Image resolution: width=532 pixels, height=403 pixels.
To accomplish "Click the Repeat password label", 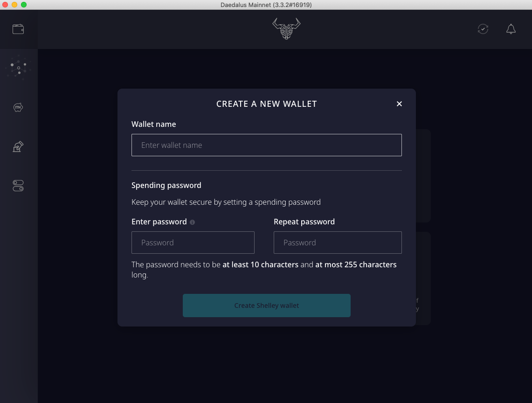I will pos(304,222).
